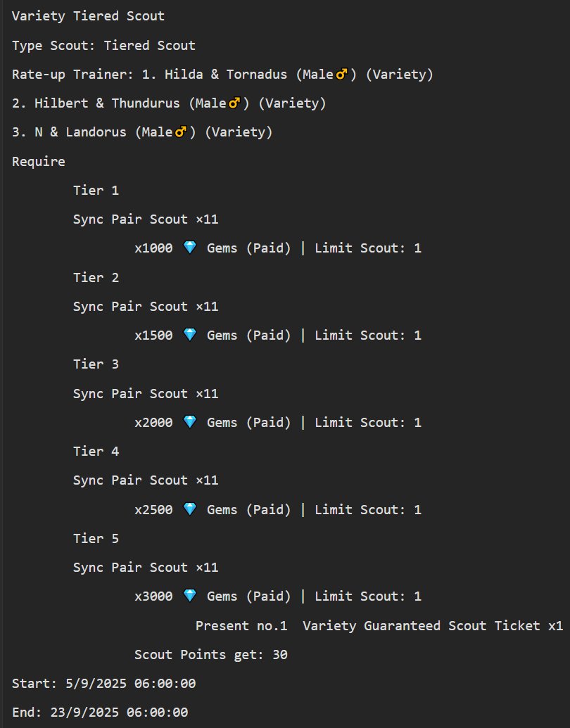The width and height of the screenshot is (570, 728).
Task: Click Limit Scout: 1 on Tier 4 line
Action: click(368, 510)
